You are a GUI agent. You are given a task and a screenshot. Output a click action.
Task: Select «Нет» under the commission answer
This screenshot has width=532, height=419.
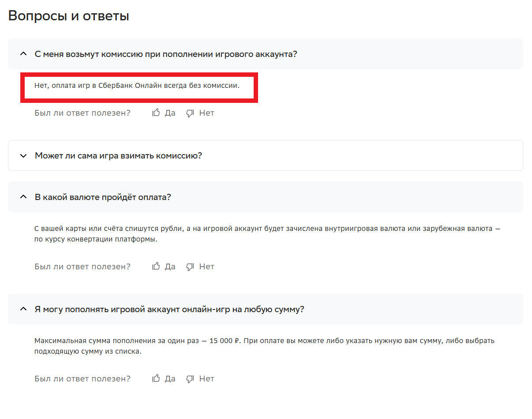click(x=206, y=113)
